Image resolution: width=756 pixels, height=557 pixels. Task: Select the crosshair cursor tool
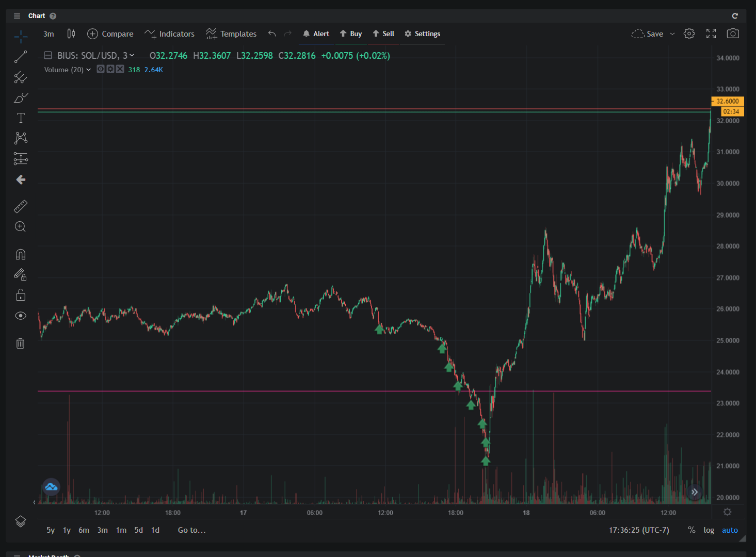(21, 36)
